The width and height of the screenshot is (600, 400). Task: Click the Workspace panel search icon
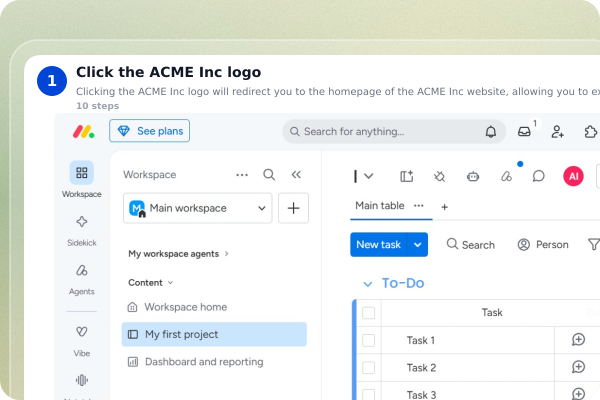click(x=269, y=175)
